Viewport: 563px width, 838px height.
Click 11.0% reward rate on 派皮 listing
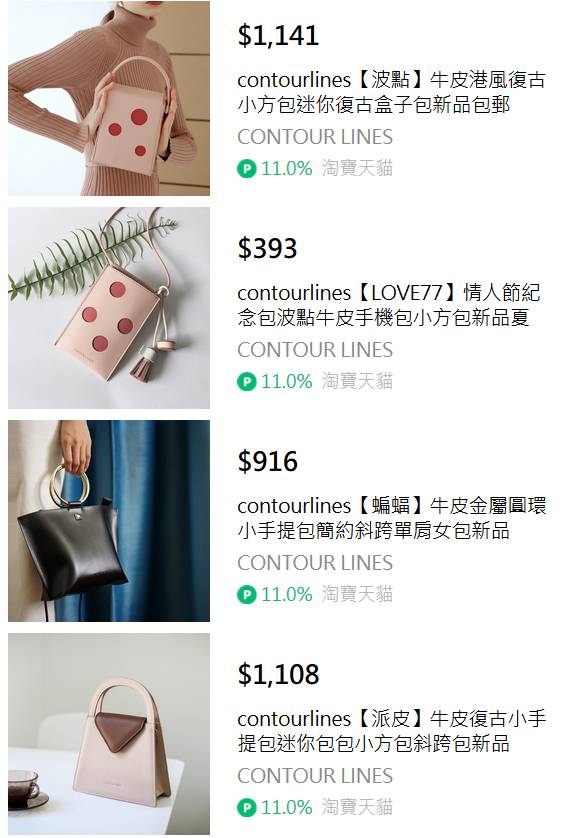287,807
